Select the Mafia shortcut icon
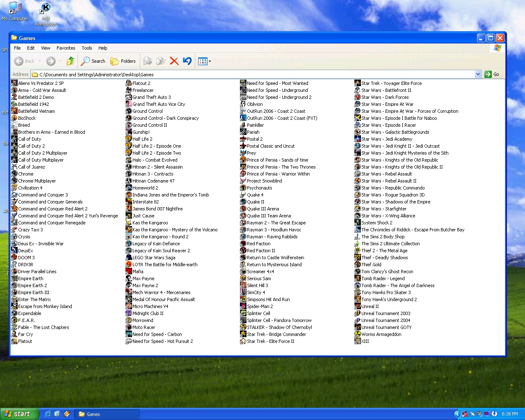 tap(129, 272)
